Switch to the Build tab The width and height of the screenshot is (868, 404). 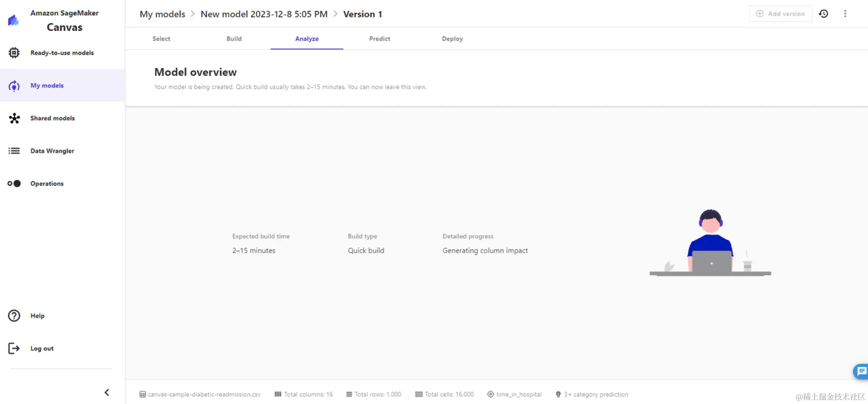point(234,39)
